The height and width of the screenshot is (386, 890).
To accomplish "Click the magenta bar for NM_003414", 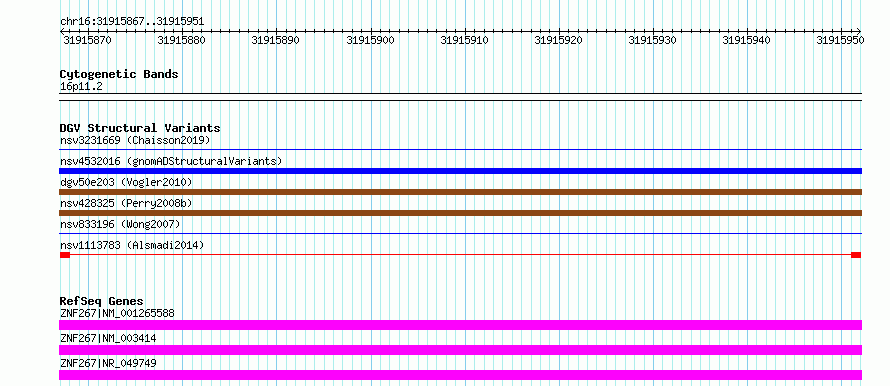I will [460, 350].
